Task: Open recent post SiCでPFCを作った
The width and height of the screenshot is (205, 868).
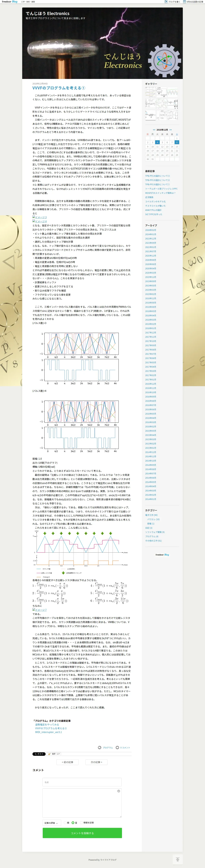Action: [154, 214]
